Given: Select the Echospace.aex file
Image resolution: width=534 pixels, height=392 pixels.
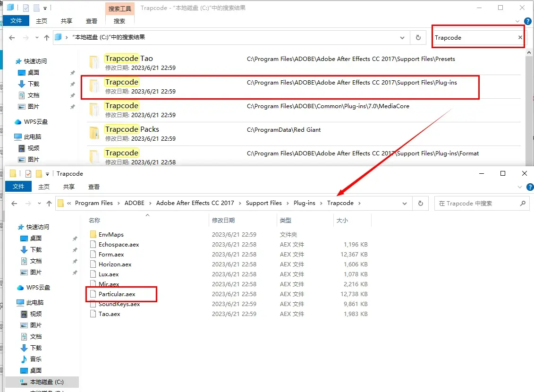Looking at the screenshot, I should 119,244.
